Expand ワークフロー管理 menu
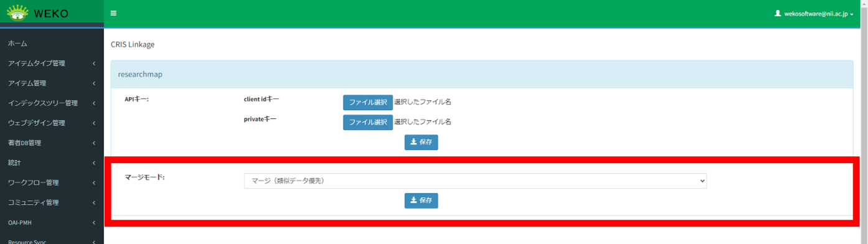 click(x=52, y=183)
